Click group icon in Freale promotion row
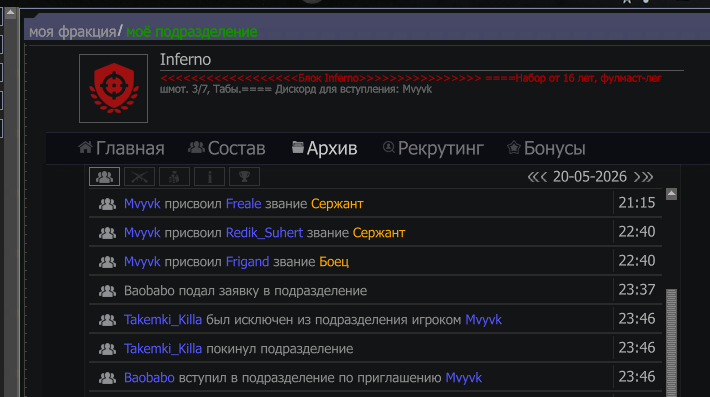Image resolution: width=710 pixels, height=397 pixels. click(107, 204)
